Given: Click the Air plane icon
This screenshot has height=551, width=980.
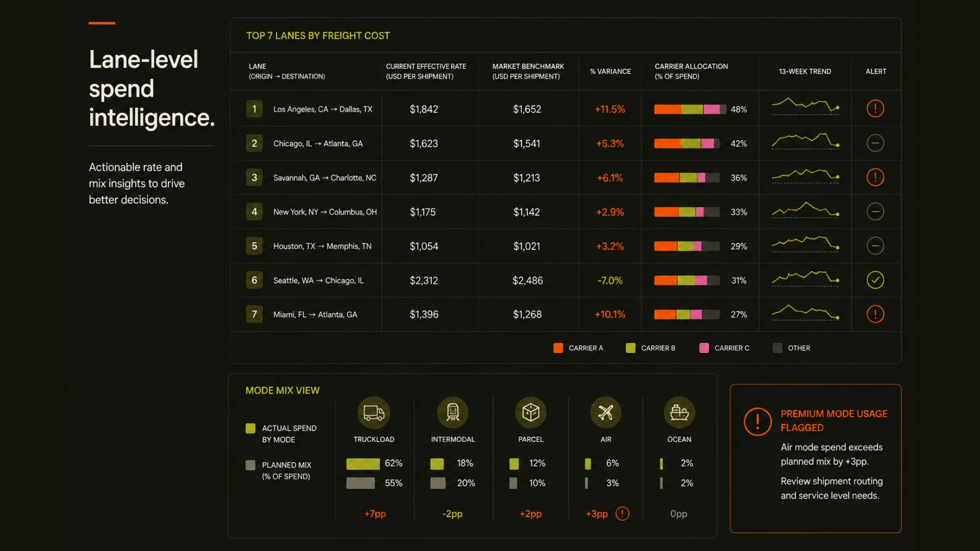Looking at the screenshot, I should click(x=605, y=412).
